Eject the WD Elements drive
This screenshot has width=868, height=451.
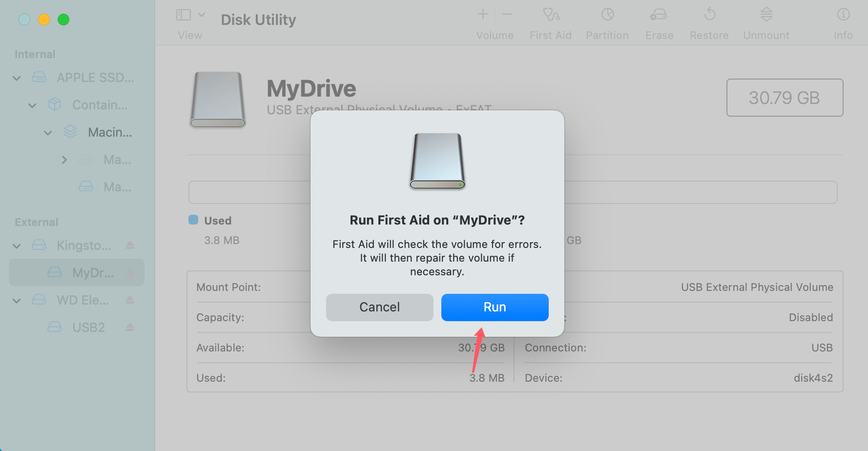129,300
